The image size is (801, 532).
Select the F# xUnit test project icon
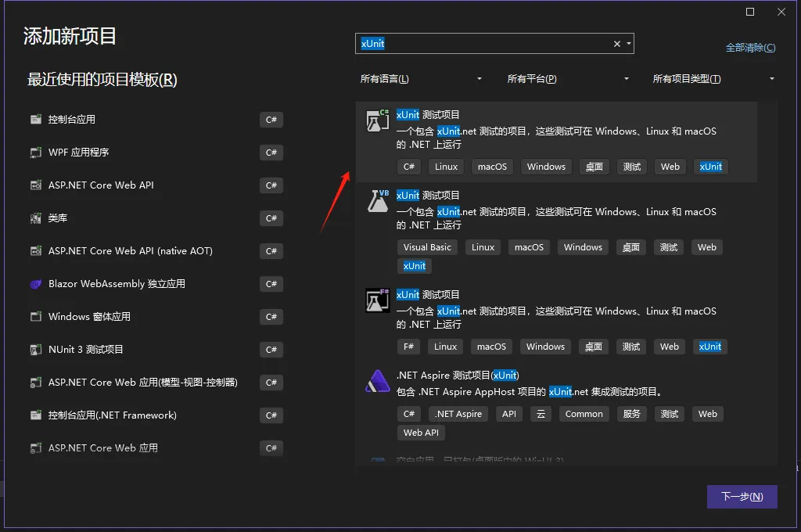coord(378,301)
